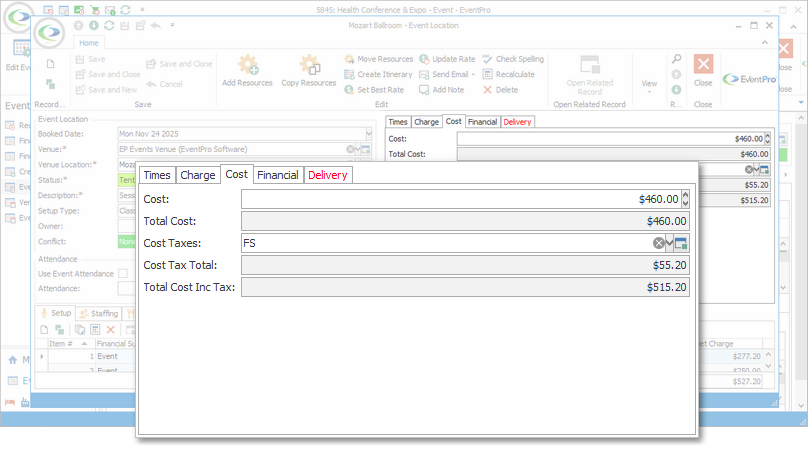808x449 pixels.
Task: Click the Copy Resources icon
Action: pos(309,65)
